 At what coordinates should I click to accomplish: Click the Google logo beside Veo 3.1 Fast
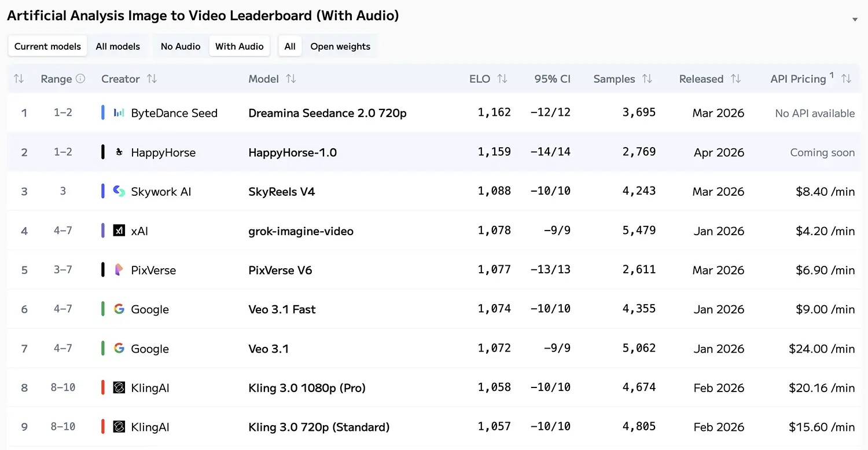(x=119, y=309)
